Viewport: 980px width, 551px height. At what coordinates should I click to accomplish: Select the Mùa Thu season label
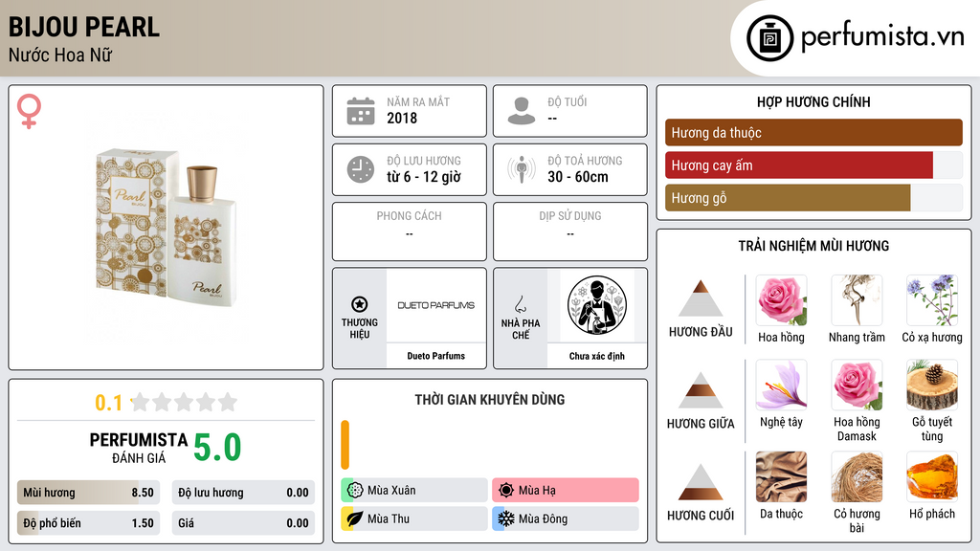coord(389,518)
